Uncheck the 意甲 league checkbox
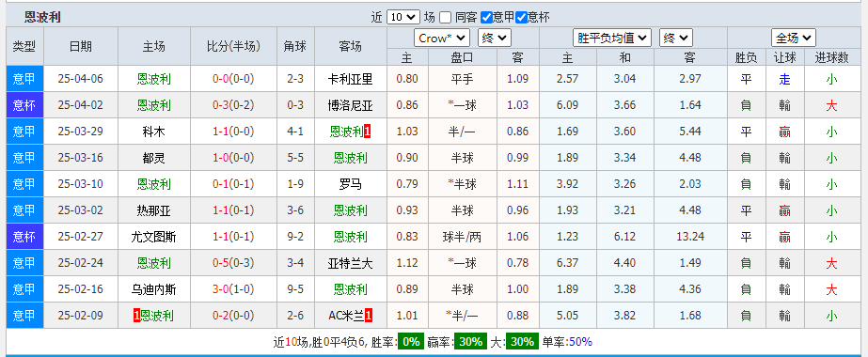Screen dimensions: 868x357 486,18
